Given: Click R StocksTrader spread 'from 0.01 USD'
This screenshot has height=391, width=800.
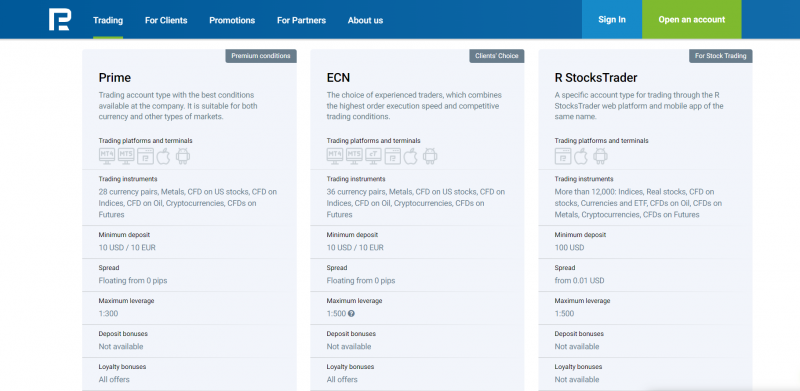Looking at the screenshot, I should (579, 281).
